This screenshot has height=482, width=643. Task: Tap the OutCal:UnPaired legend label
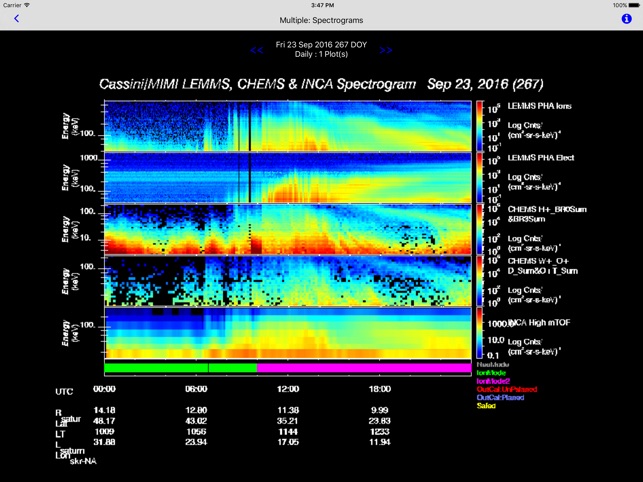[x=507, y=389]
